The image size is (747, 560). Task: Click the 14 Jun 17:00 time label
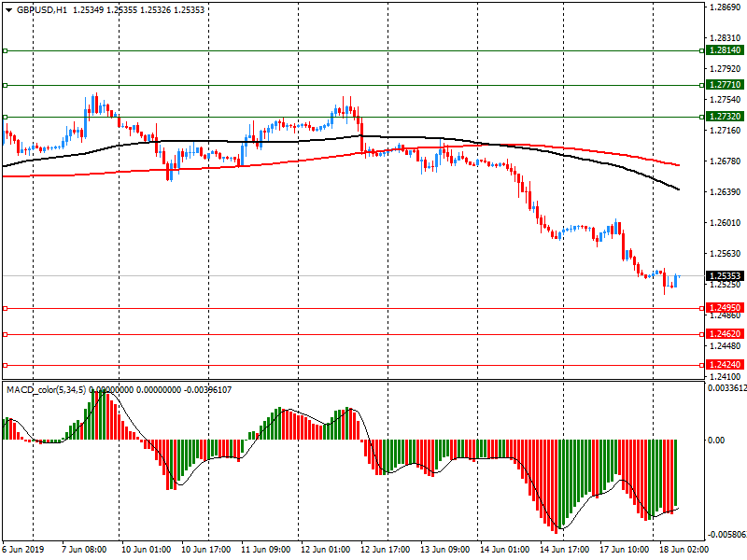tap(565, 549)
